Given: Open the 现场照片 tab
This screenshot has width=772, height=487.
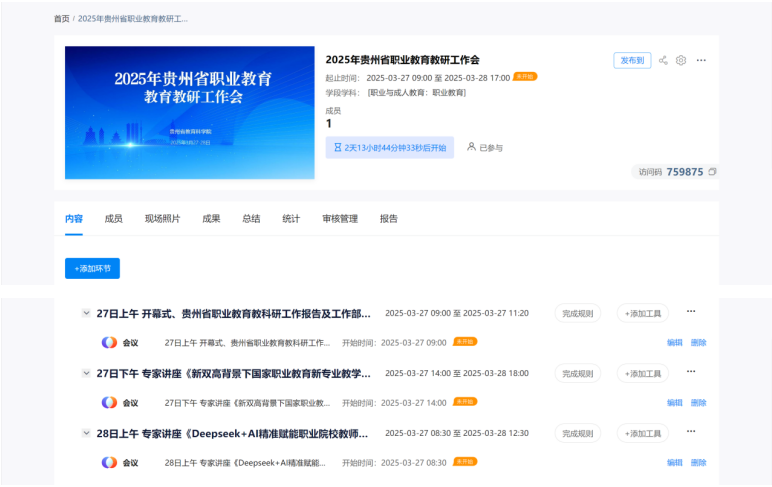Looking at the screenshot, I should (x=162, y=219).
